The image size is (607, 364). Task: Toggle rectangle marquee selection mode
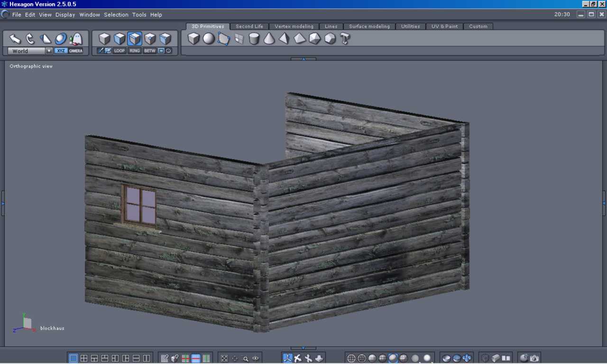point(161,51)
